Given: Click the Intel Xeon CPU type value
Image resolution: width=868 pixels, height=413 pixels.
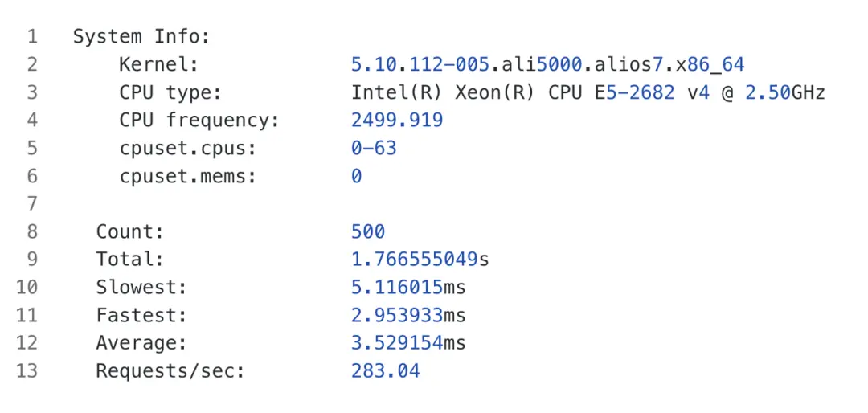Looking at the screenshot, I should coord(588,92).
